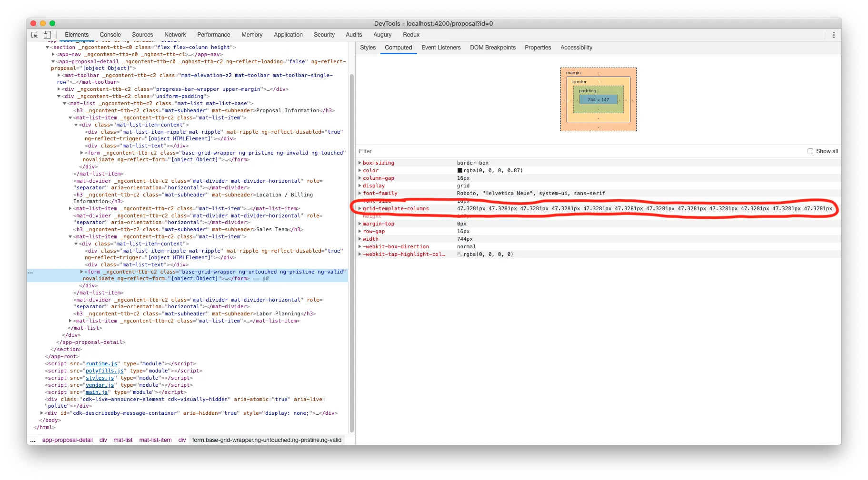Expand the display computed property
The width and height of the screenshot is (868, 480).
pyautogui.click(x=359, y=186)
